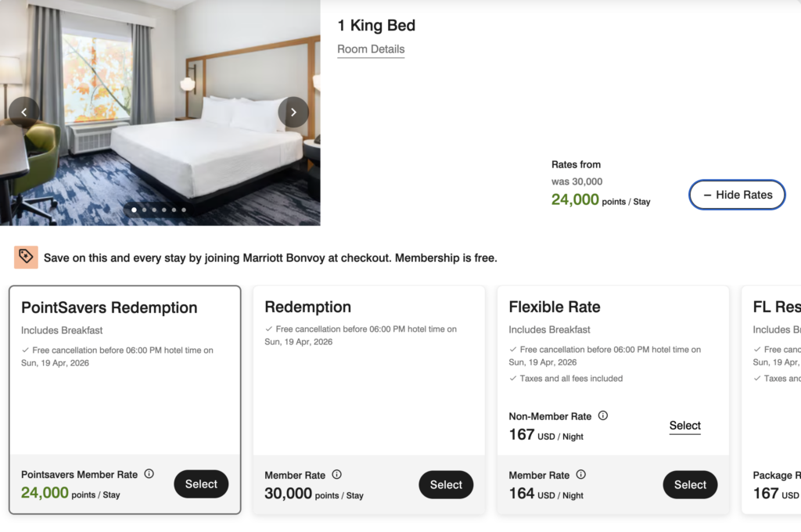The width and height of the screenshot is (801, 532).
Task: Advance to the next room photo
Action: point(293,112)
